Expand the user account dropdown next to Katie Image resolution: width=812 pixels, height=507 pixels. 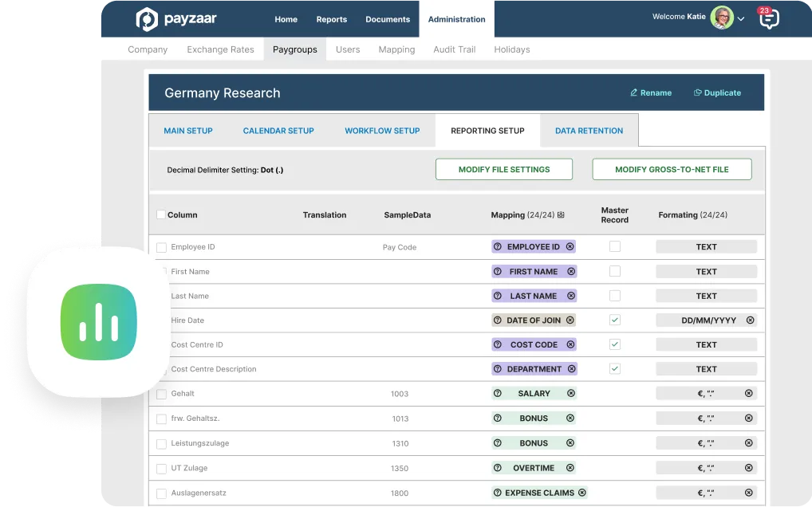coord(740,18)
